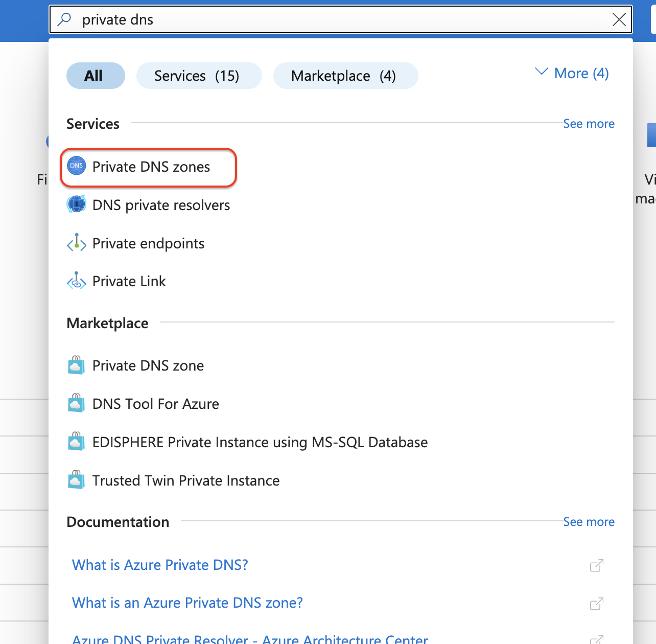Expand More (4) filters
Image resolution: width=656 pixels, height=644 pixels.
click(572, 73)
